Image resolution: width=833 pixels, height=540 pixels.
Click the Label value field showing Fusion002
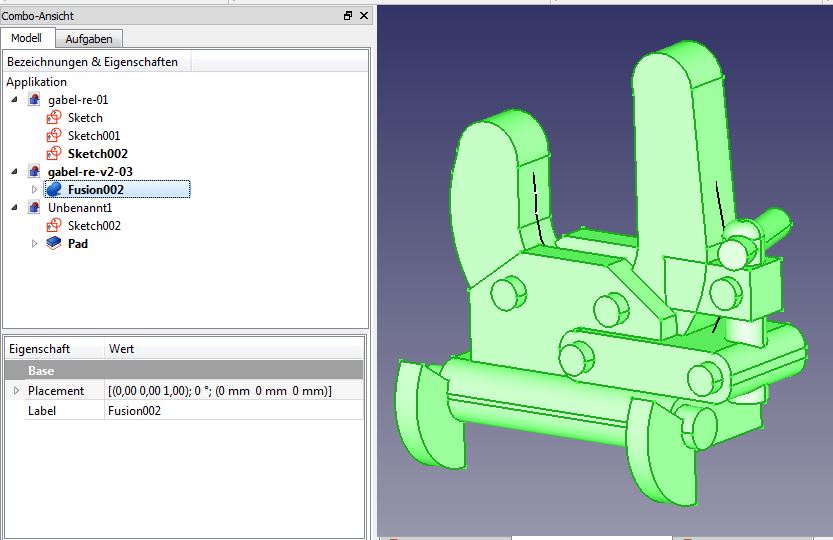coord(232,410)
